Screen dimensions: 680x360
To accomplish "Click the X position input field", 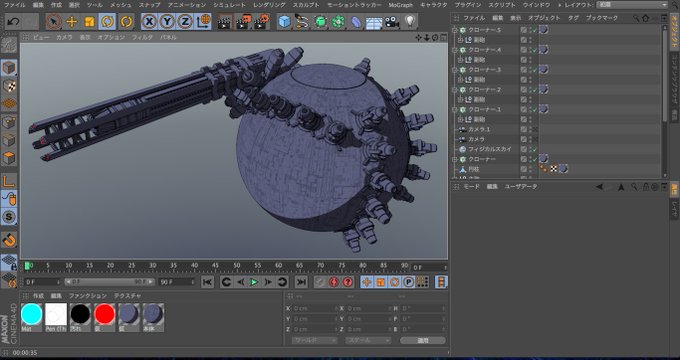I will click(x=314, y=308).
